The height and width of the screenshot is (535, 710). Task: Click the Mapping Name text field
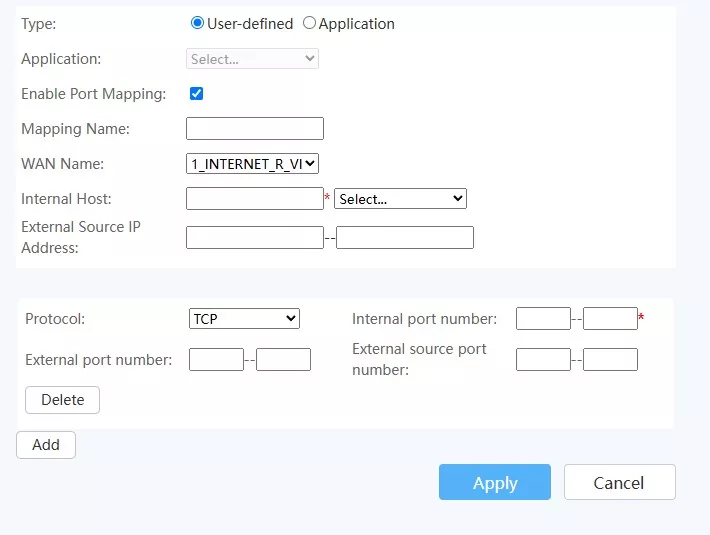tap(255, 129)
